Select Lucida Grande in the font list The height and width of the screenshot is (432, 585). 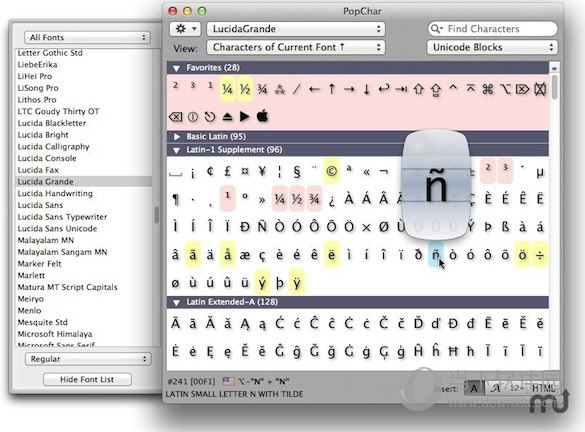(84, 182)
